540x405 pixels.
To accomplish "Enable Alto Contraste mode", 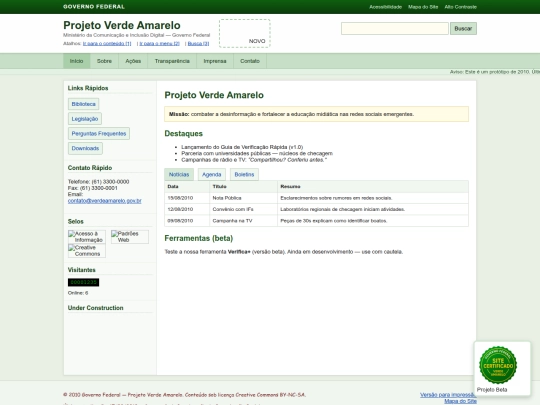I will pyautogui.click(x=460, y=7).
